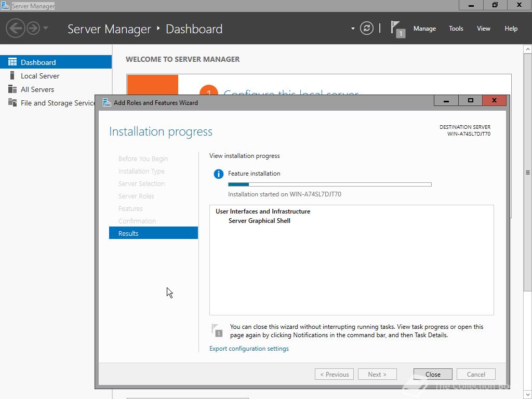
Task: Close the wizard with the red X button
Action: pyautogui.click(x=495, y=100)
